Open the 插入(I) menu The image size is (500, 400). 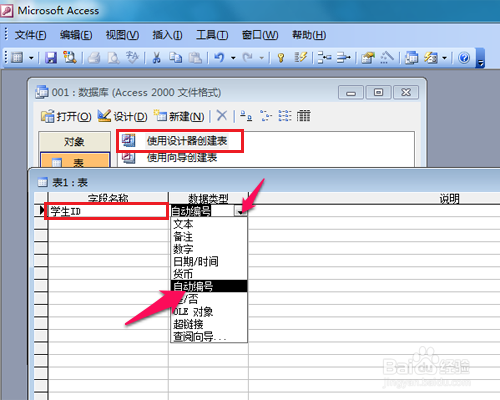tap(167, 35)
